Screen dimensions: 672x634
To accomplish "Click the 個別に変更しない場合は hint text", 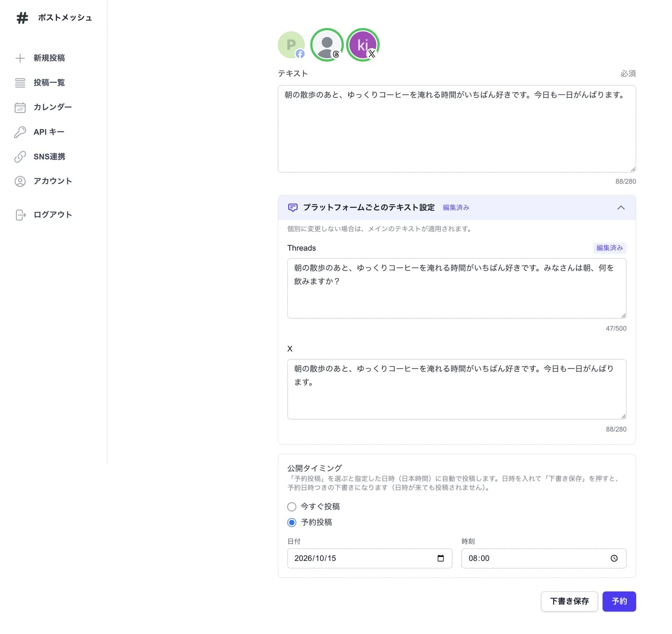I will coord(379,229).
